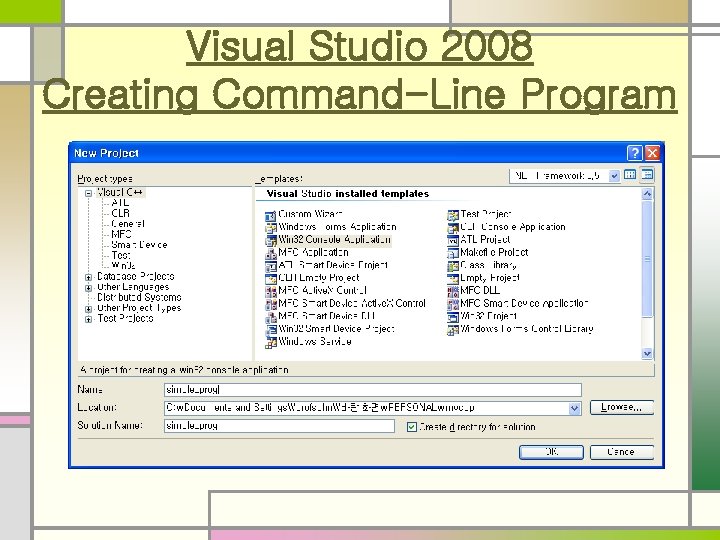Choose the Windows Forms Application template icon
The height and width of the screenshot is (540, 720).
(270, 228)
